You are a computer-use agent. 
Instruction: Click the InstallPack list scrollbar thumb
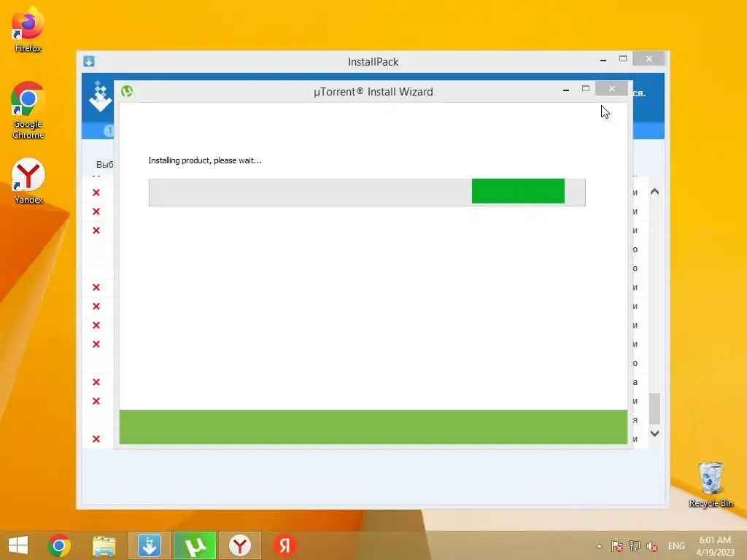(x=655, y=408)
